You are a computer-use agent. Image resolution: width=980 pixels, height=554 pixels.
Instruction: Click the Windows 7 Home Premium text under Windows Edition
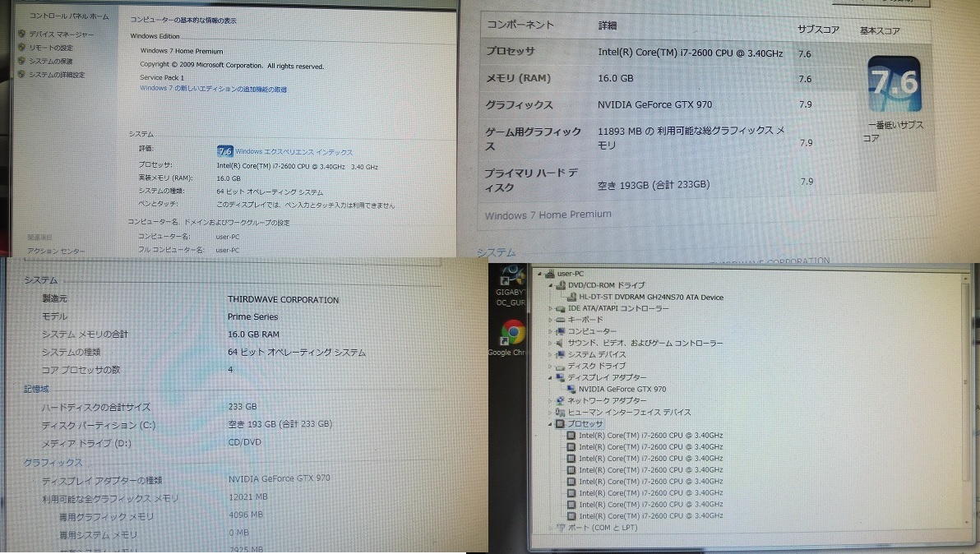(181, 51)
